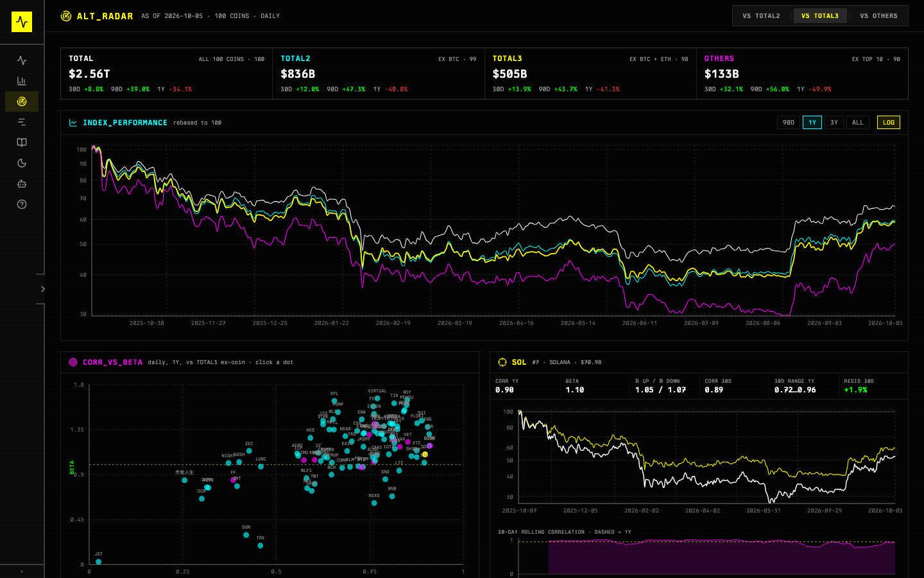The width and height of the screenshot is (924, 578).
Task: Toggle the LOG scale button
Action: (889, 123)
